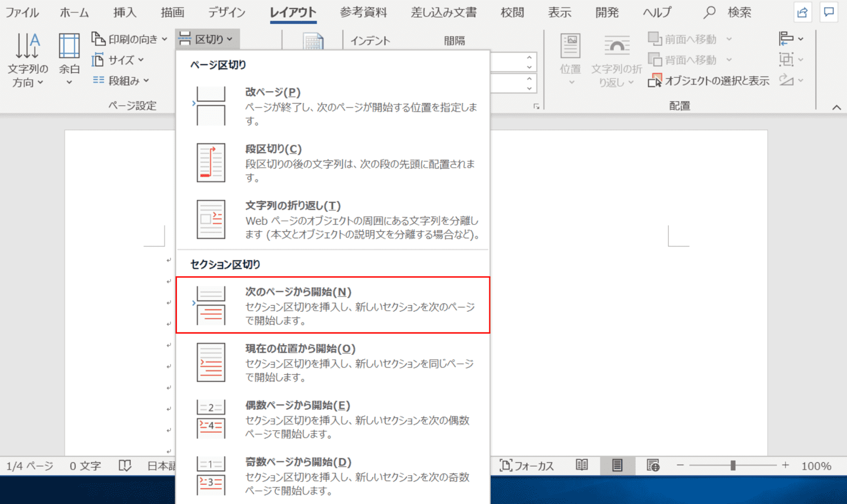This screenshot has height=504, width=847.
Task: Click the 1/4 ページ page count
Action: pyautogui.click(x=30, y=466)
